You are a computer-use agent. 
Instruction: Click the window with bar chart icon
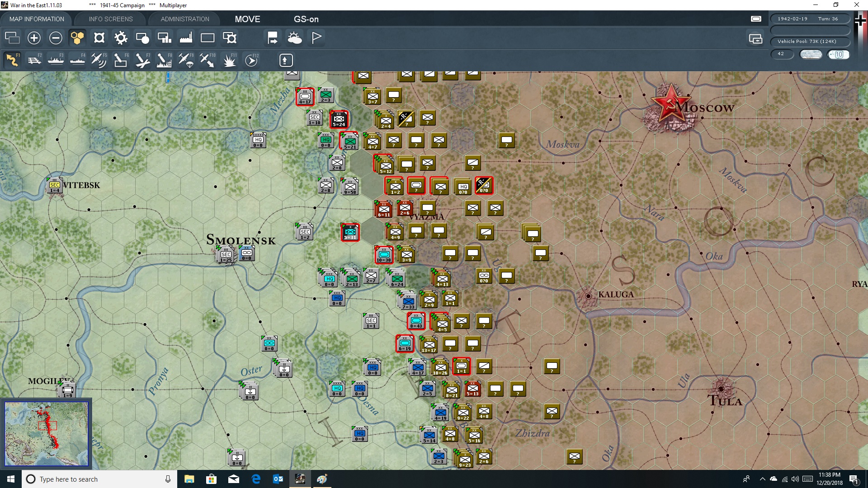tap(164, 38)
